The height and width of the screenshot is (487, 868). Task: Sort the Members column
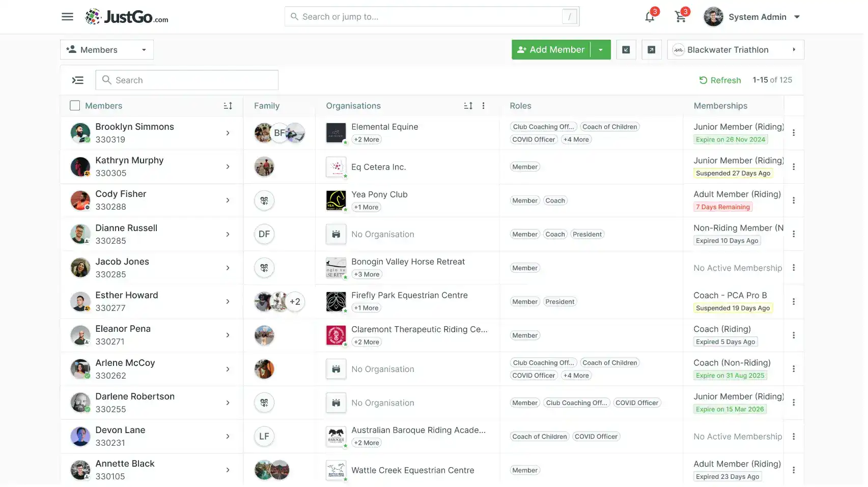pyautogui.click(x=228, y=106)
